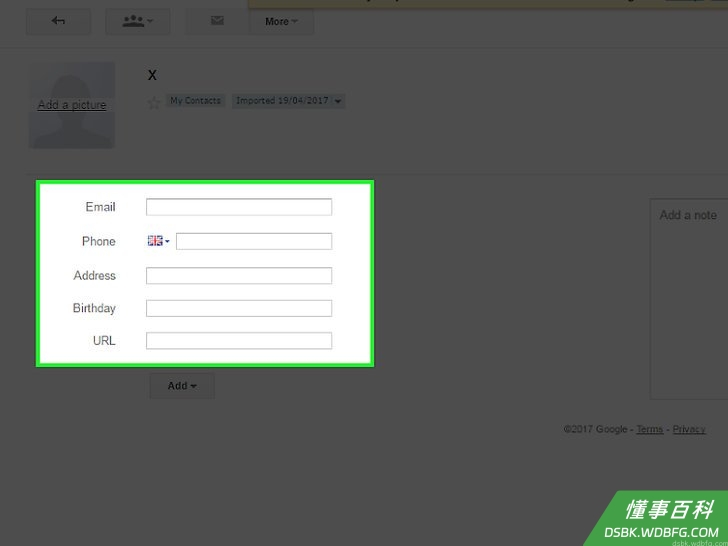Click inside the Add a note box
This screenshot has width=728, height=546.
click(x=689, y=299)
